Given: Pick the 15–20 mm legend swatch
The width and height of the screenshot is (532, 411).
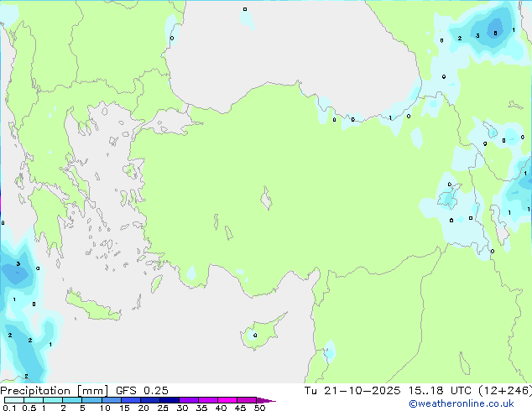Looking at the screenshot, I should (x=130, y=400).
